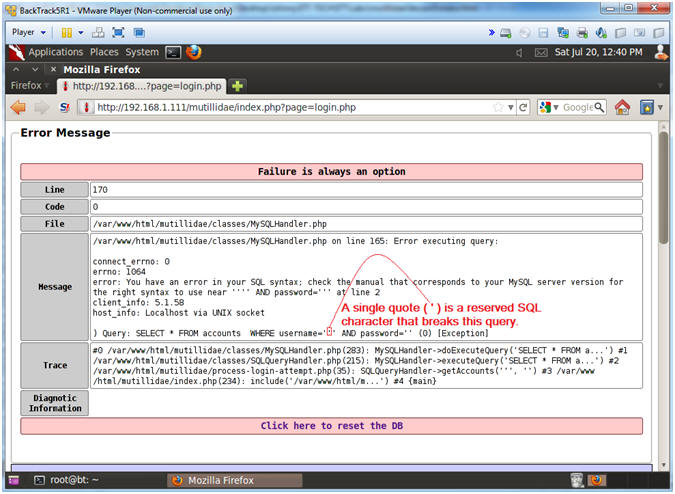The height and width of the screenshot is (494, 675).
Task: Go to the Firefox home page
Action: click(x=622, y=107)
